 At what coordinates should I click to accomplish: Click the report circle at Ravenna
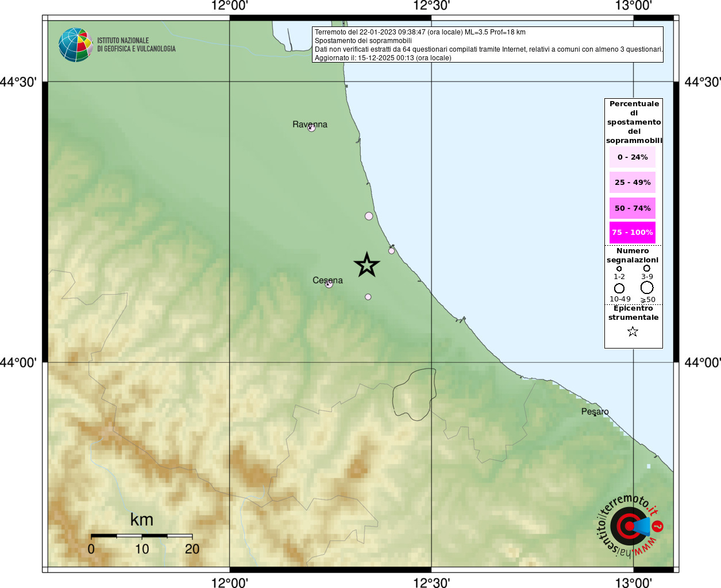(311, 128)
